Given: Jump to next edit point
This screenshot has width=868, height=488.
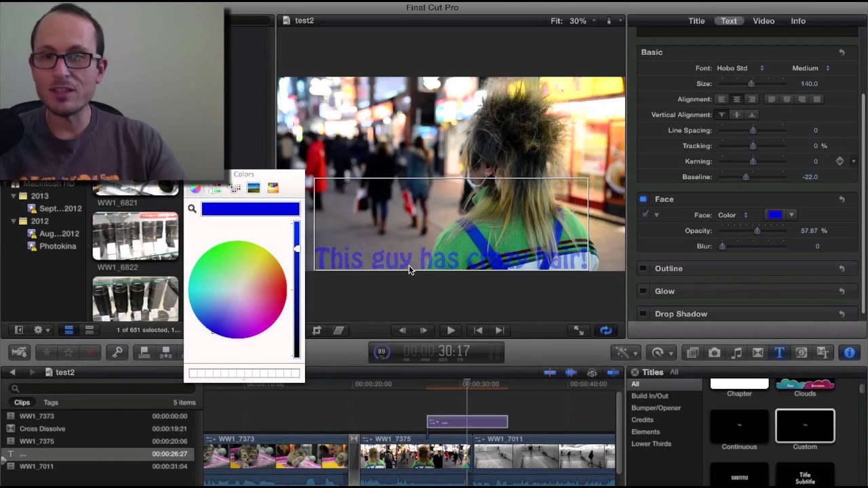Looking at the screenshot, I should click(500, 331).
